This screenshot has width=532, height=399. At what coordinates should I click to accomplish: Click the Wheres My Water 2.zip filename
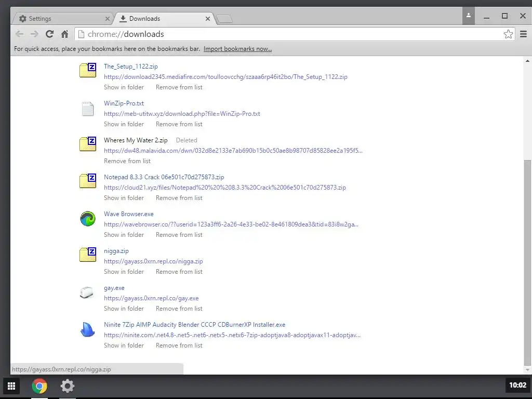(x=136, y=140)
